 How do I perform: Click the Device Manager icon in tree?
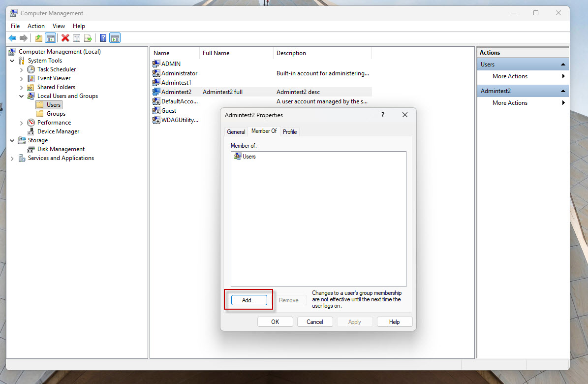pos(31,131)
